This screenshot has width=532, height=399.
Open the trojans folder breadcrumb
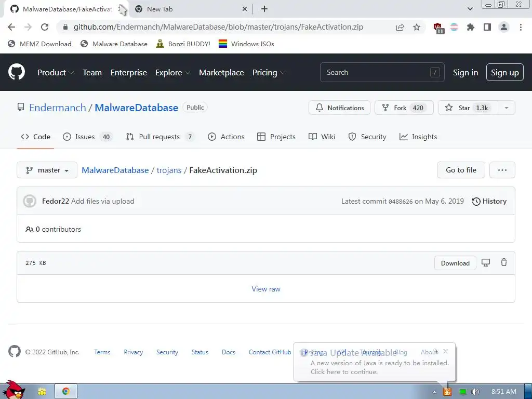click(169, 170)
